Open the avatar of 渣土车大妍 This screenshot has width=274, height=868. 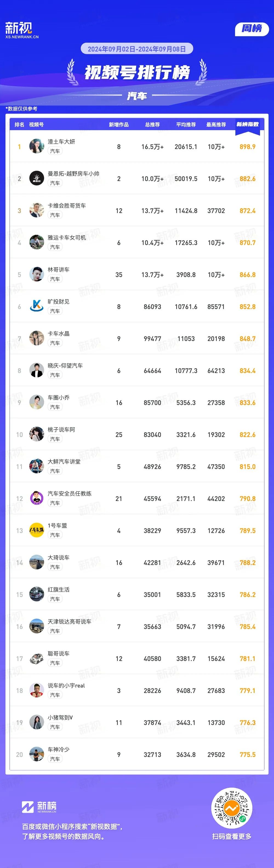[36, 146]
